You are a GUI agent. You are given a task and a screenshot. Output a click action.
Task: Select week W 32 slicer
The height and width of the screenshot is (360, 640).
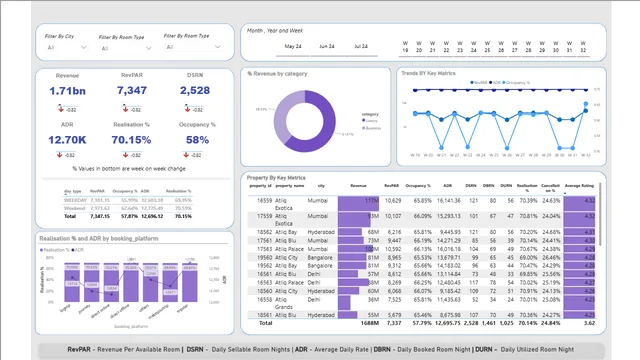point(583,47)
